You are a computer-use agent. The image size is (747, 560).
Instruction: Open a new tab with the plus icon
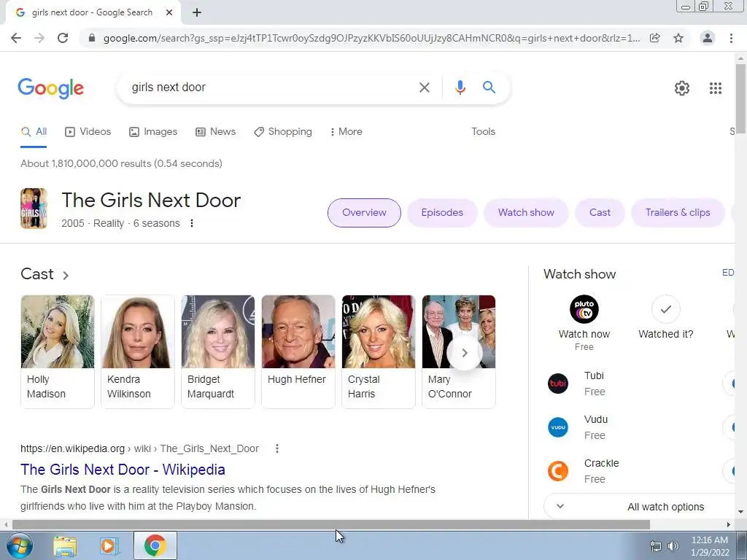point(197,12)
